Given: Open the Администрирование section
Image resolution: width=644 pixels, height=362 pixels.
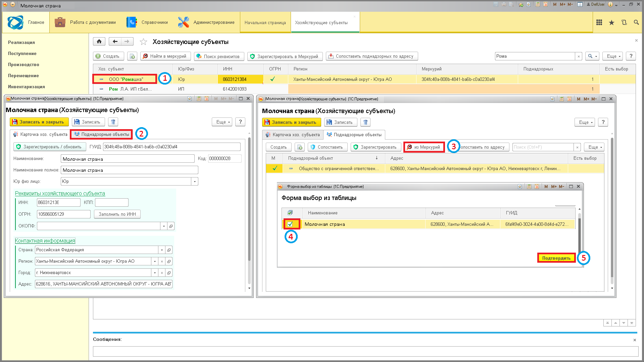Looking at the screenshot, I should [206, 22].
